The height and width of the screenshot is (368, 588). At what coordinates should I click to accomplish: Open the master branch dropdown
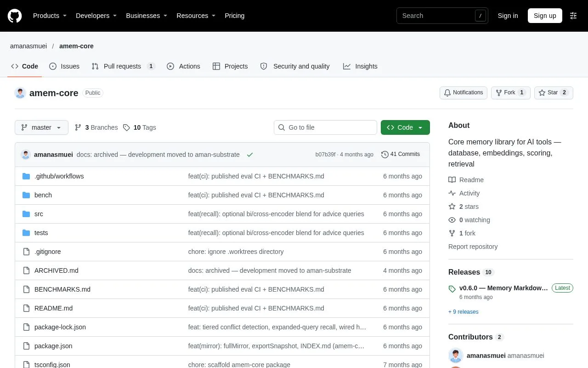[x=41, y=127]
